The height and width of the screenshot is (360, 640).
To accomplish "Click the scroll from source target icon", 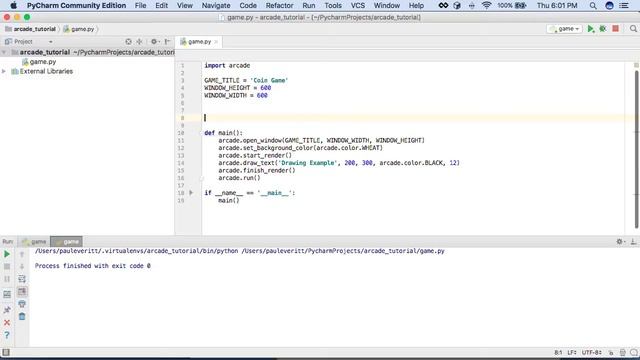I will 129,42.
